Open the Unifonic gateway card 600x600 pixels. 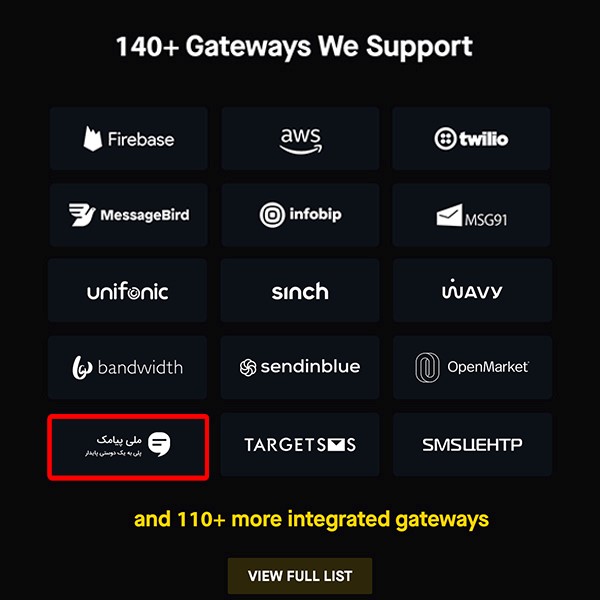tap(127, 290)
